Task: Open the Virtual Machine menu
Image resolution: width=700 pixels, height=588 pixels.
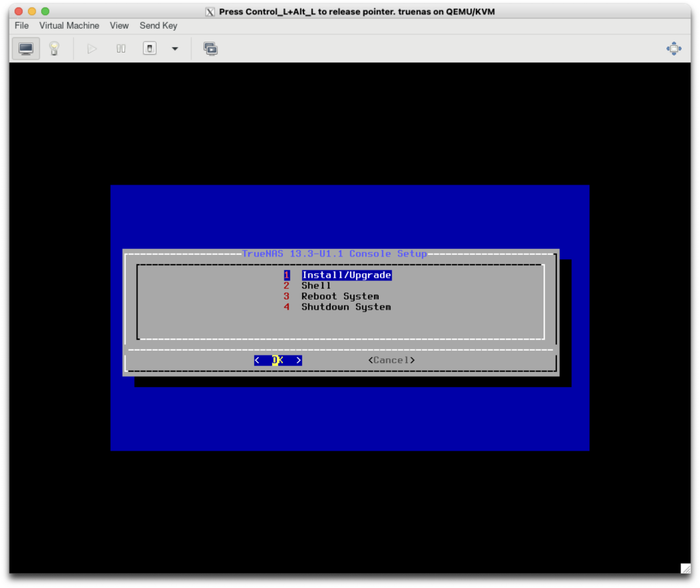Action: point(69,25)
